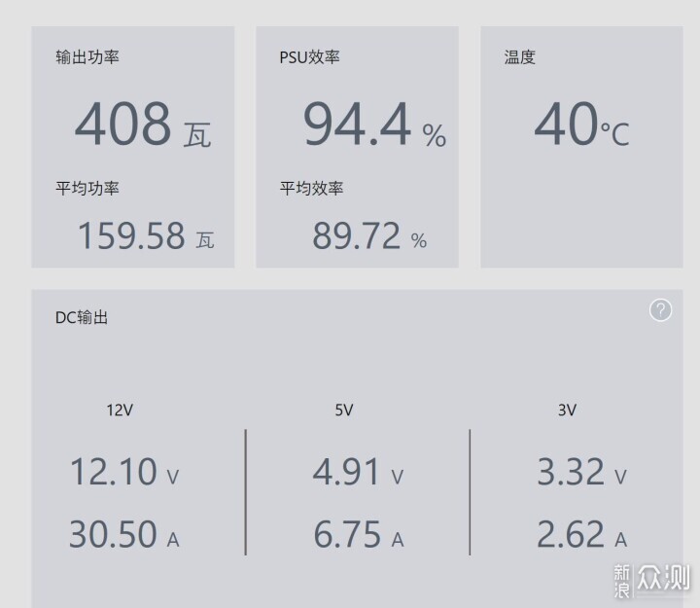Click the 3.32 V voltage reading
The width and height of the screenshot is (700, 608).
pyautogui.click(x=582, y=472)
